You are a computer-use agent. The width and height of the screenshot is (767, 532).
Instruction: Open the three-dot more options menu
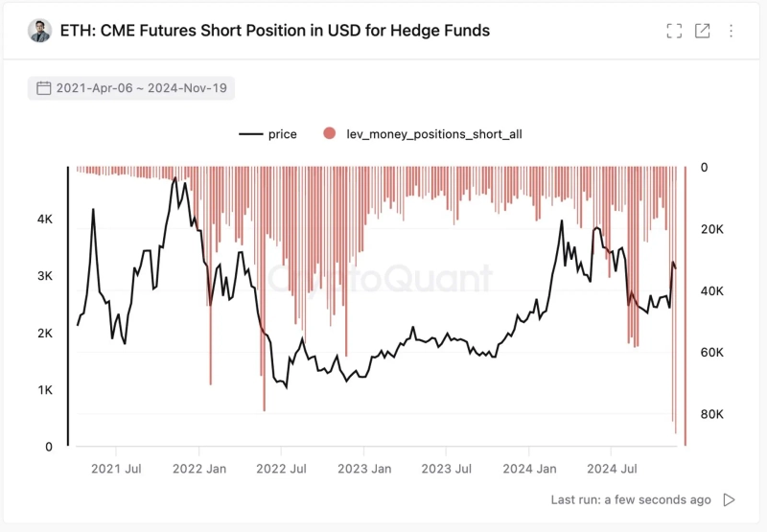pyautogui.click(x=731, y=31)
